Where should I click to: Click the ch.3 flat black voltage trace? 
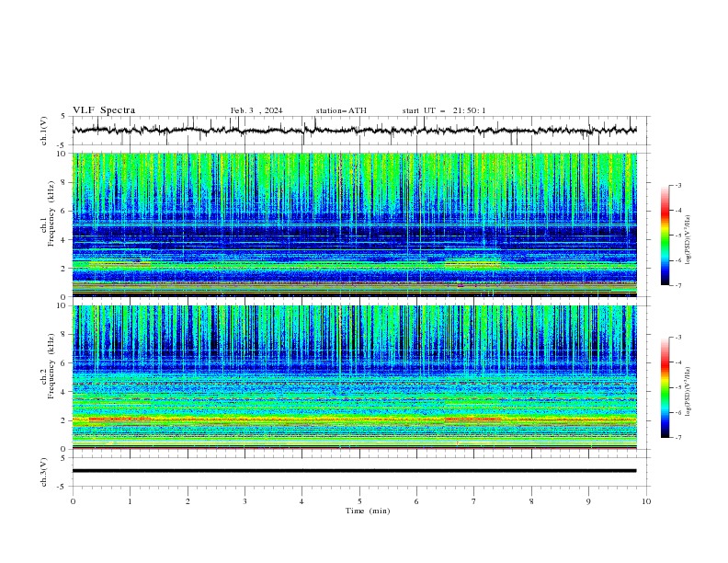(x=354, y=471)
